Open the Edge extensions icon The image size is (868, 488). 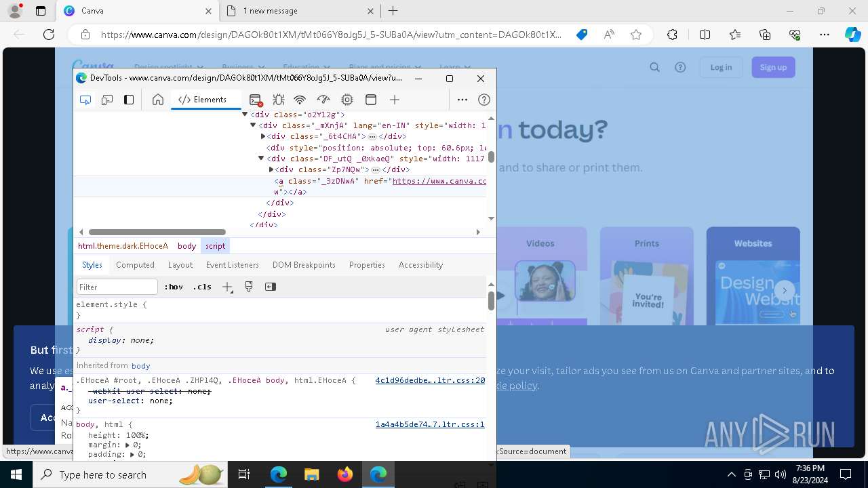(x=672, y=35)
